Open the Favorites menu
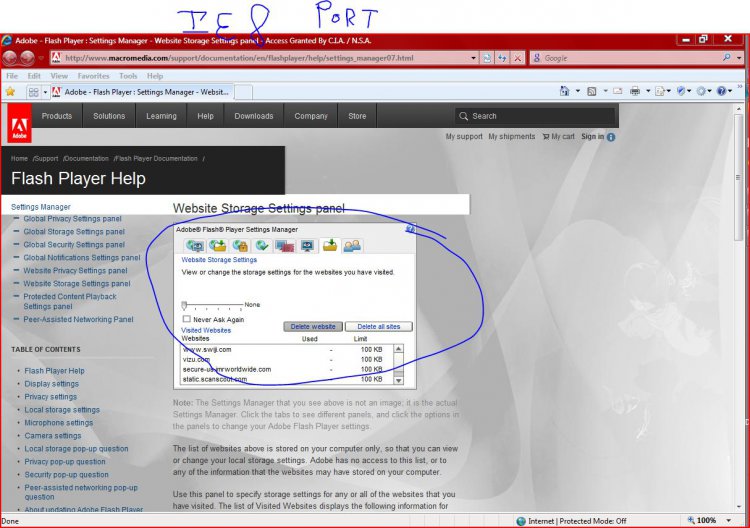 coord(93,76)
